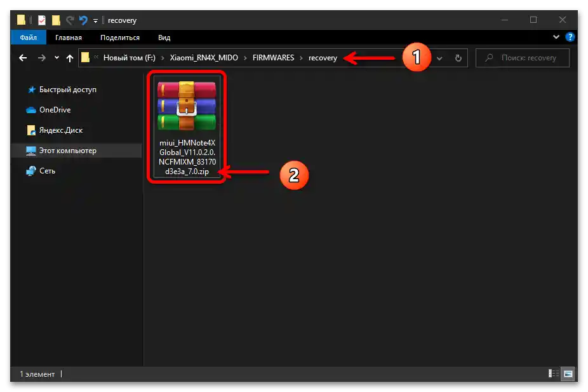Image resolution: width=588 pixels, height=392 pixels.
Task: Click the New folder quick access icon
Action: pos(56,20)
